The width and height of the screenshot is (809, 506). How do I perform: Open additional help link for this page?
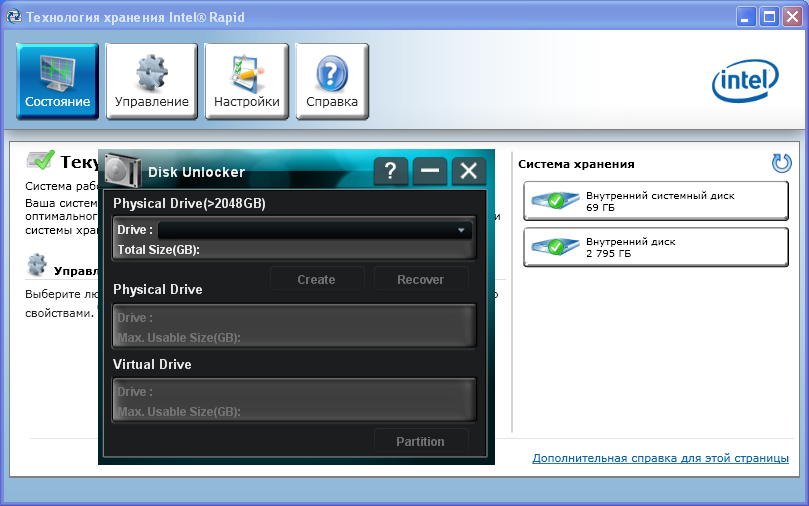(x=660, y=458)
